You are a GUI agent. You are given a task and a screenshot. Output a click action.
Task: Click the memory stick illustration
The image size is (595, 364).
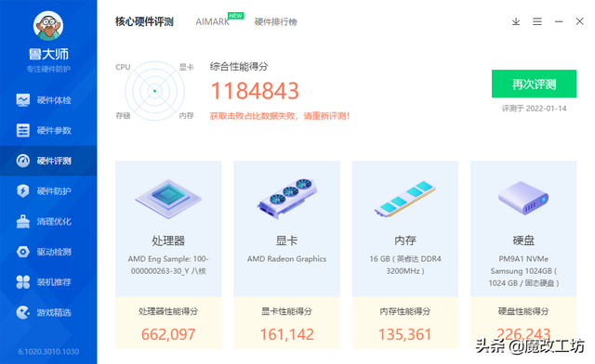(x=405, y=199)
